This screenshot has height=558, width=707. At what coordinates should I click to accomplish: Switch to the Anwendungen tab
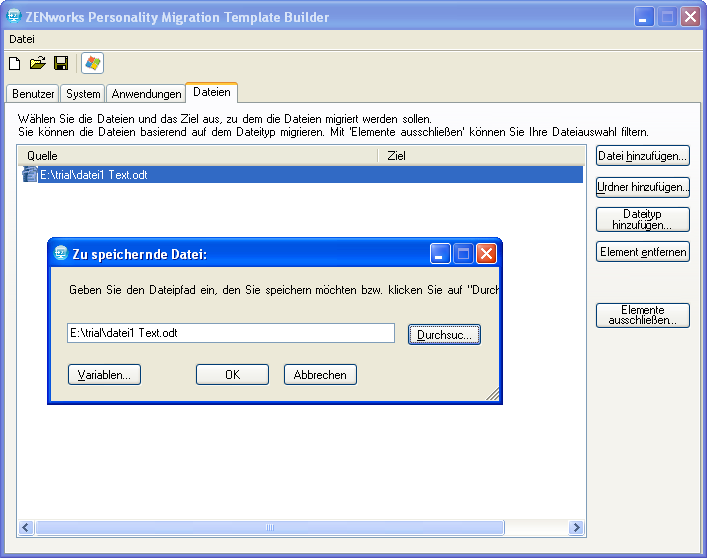(x=147, y=94)
